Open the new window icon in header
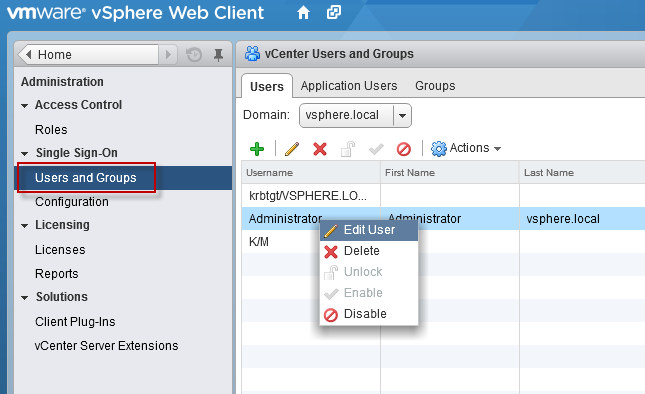The width and height of the screenshot is (645, 394). (x=334, y=12)
